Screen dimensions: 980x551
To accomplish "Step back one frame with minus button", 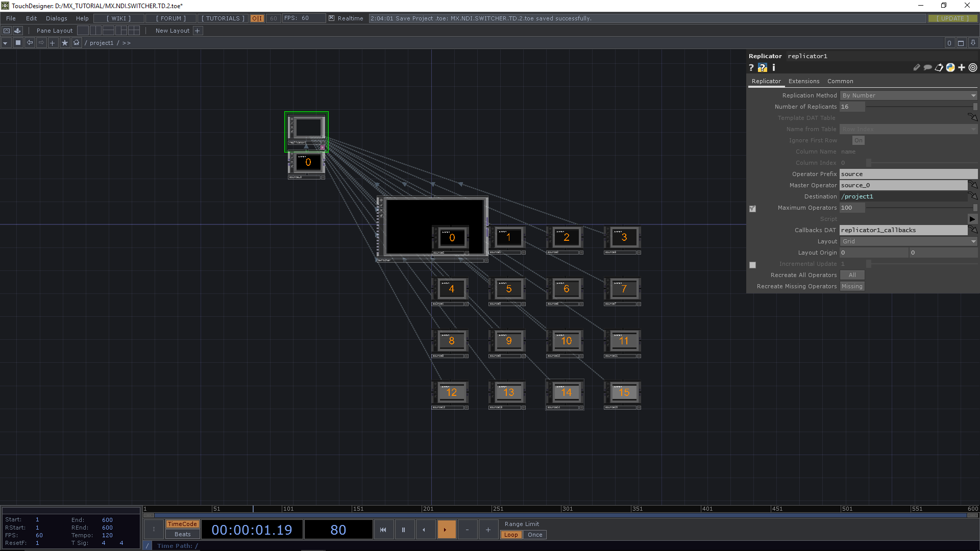I will click(x=467, y=530).
